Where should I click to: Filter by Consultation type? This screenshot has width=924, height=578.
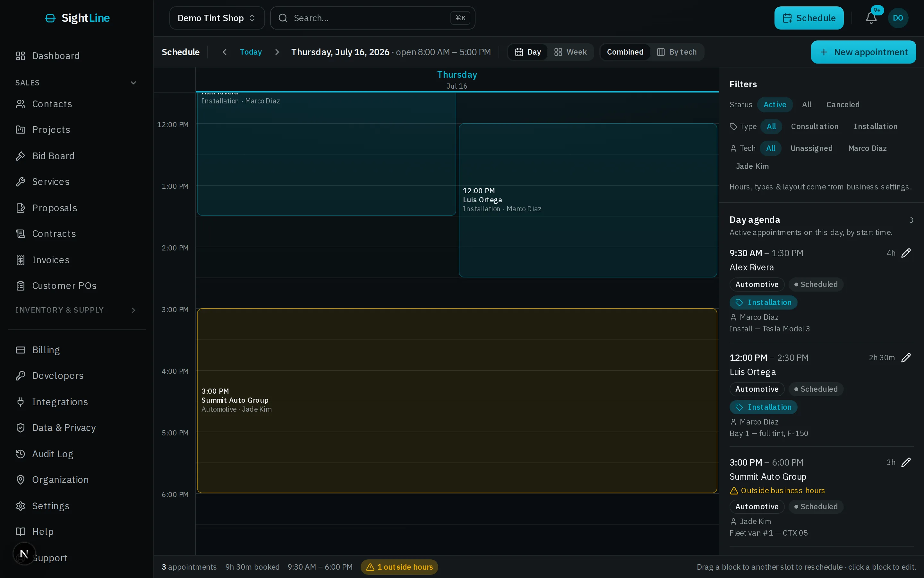814,127
